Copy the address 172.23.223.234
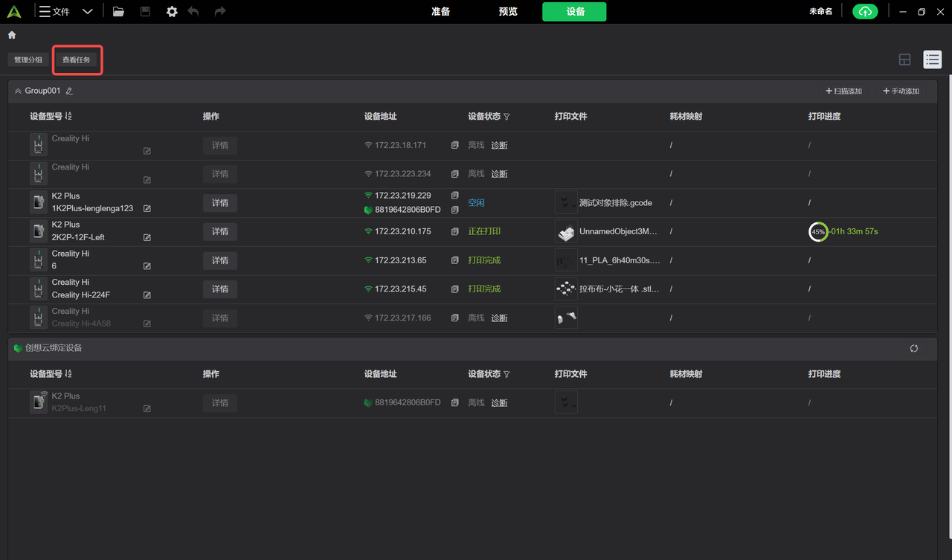 (x=455, y=174)
